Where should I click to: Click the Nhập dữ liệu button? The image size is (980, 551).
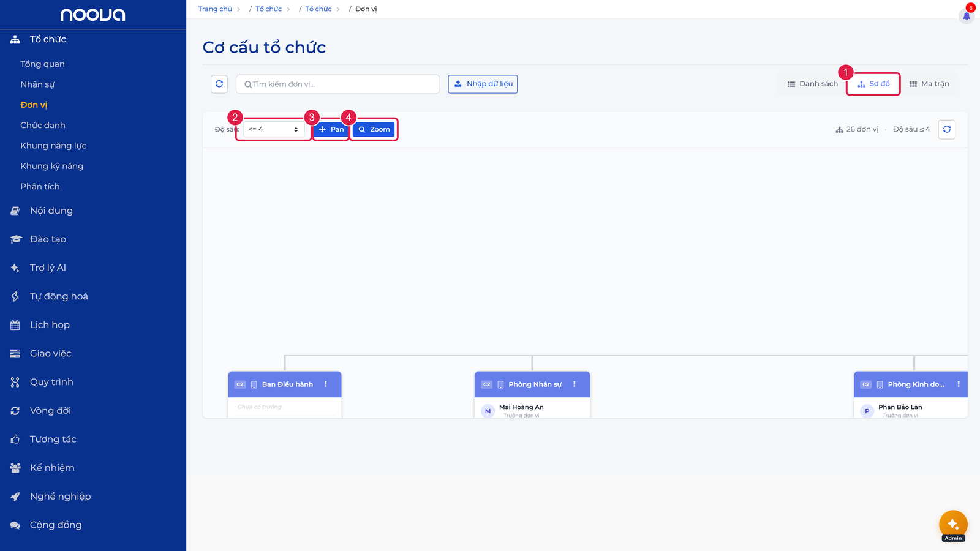coord(483,84)
